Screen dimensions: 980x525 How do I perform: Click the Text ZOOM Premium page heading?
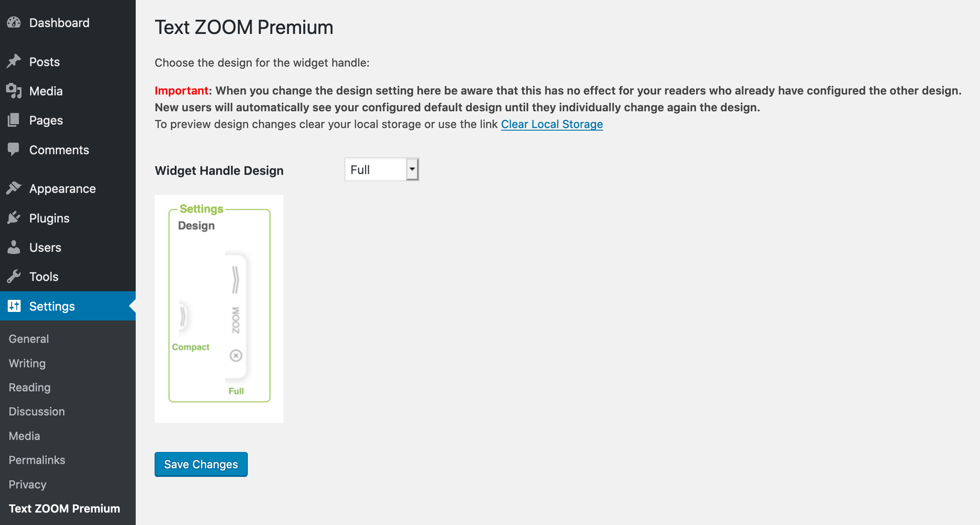[244, 27]
